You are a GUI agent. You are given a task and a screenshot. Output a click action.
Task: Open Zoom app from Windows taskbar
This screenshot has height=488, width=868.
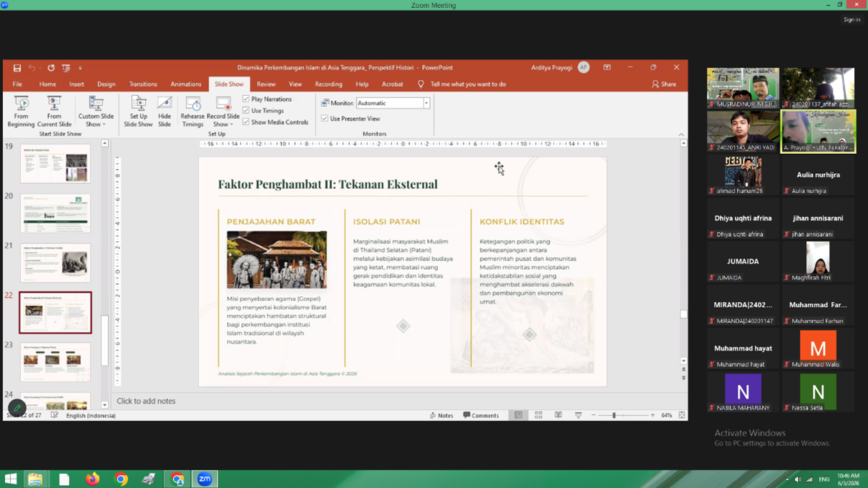205,479
